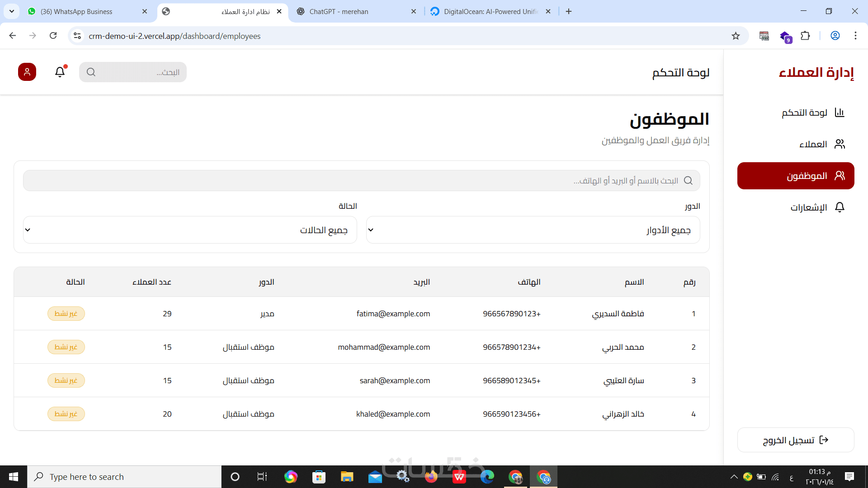
Task: Open the tab list chevron in Chrome
Action: pyautogui.click(x=12, y=11)
